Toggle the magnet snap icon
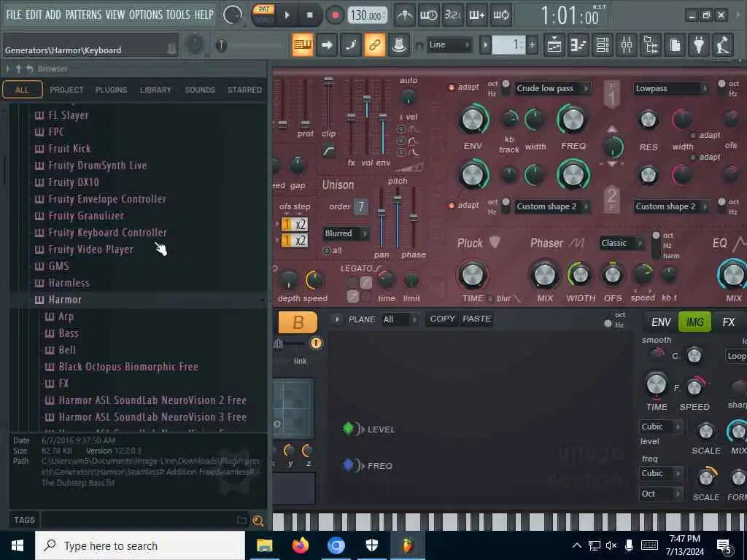This screenshot has height=560, width=747. [419, 46]
